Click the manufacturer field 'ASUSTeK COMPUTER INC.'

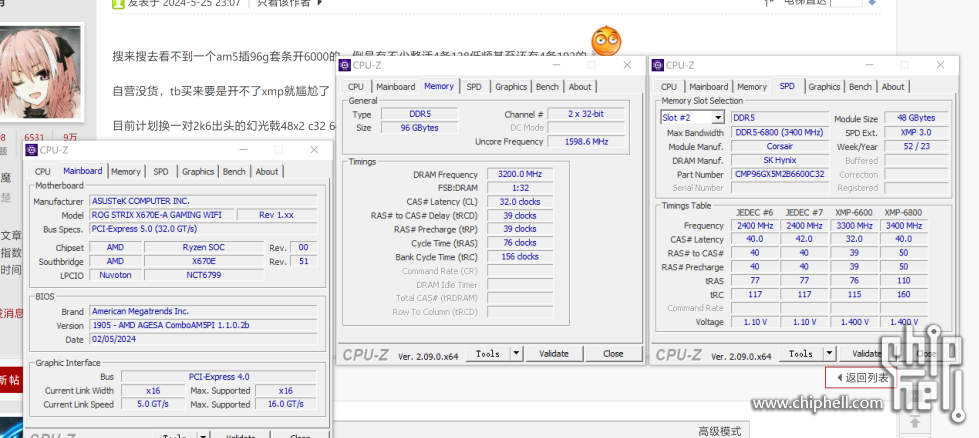[204, 201]
